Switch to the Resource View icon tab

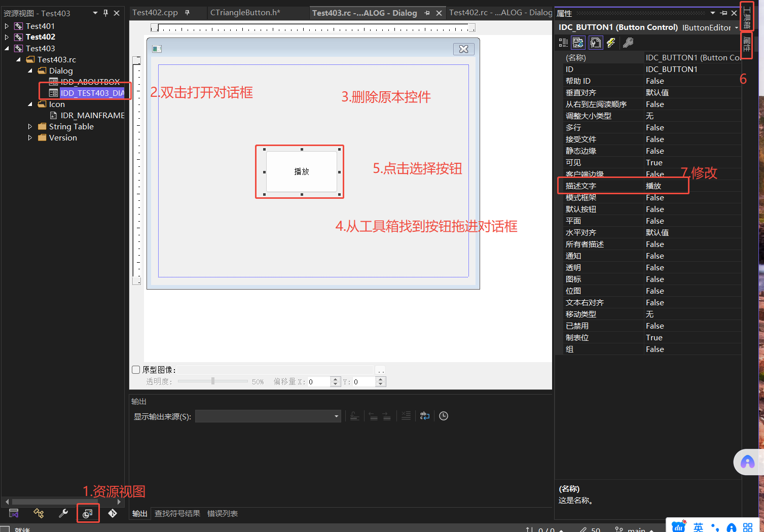click(x=88, y=513)
